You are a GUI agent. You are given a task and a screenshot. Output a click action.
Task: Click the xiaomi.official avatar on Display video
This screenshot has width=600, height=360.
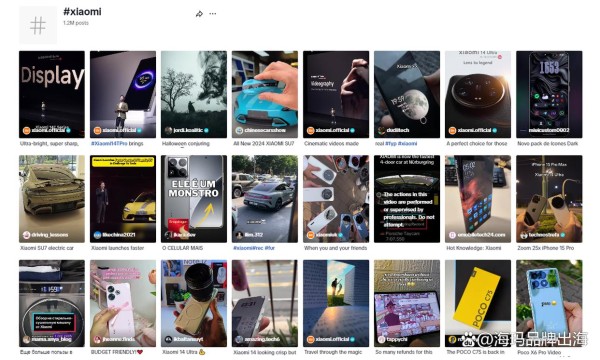pos(26,130)
